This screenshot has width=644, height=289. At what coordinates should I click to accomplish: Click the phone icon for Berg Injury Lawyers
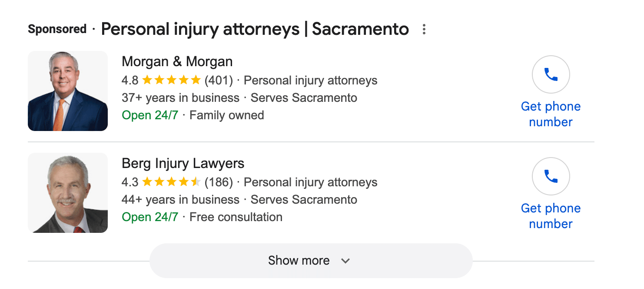[551, 176]
